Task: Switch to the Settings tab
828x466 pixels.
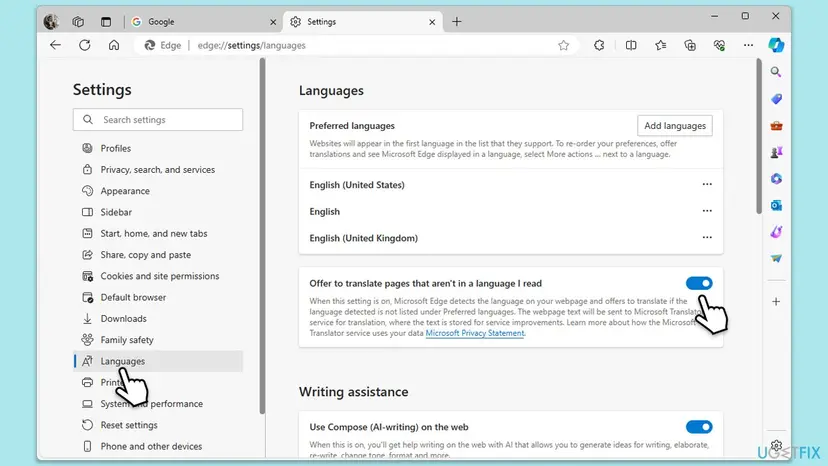Action: [x=362, y=22]
